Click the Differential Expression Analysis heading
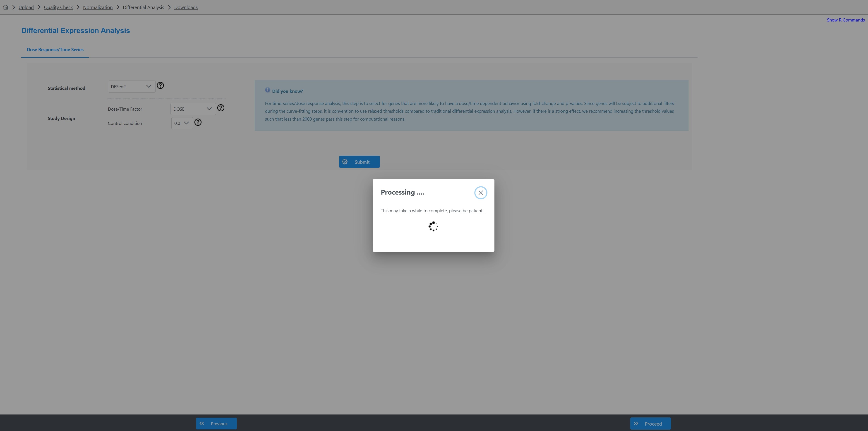 pos(75,31)
